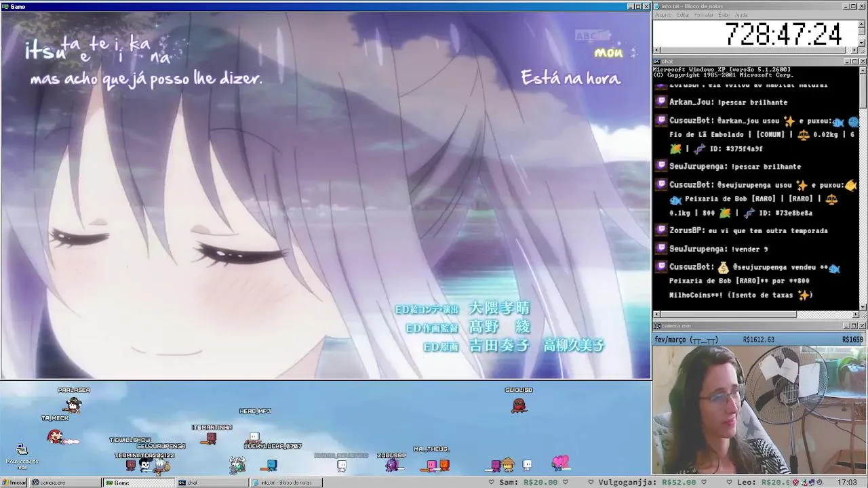This screenshot has width=868, height=488.
Task: Click the money bag emoji in chat
Action: [x=722, y=267]
